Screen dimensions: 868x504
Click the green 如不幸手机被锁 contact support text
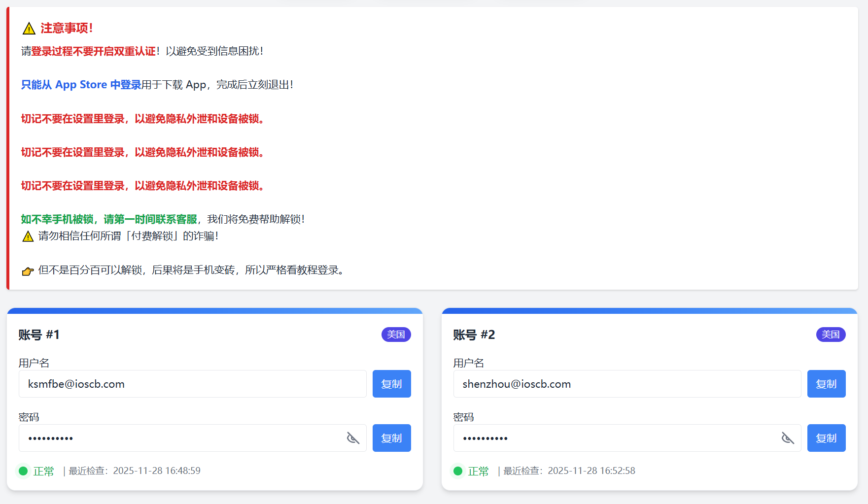click(109, 219)
